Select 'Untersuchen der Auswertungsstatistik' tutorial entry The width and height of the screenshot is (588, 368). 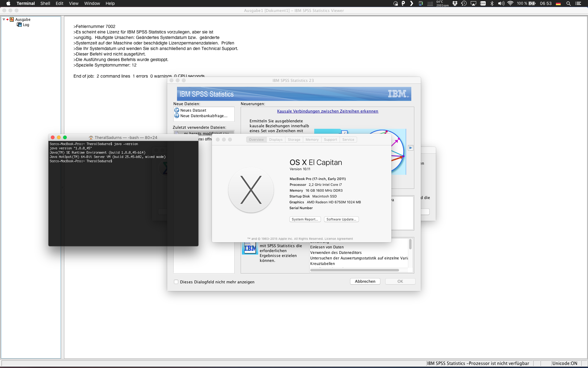(x=359, y=258)
